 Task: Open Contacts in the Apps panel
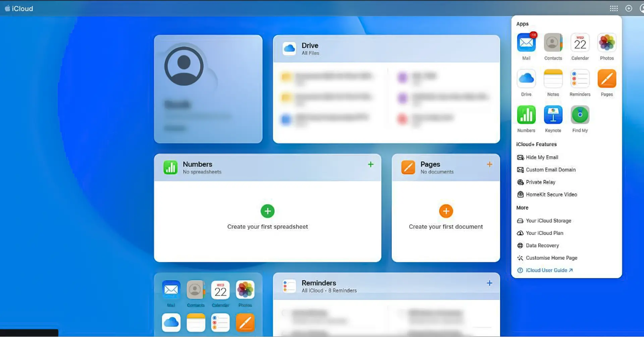(x=553, y=43)
